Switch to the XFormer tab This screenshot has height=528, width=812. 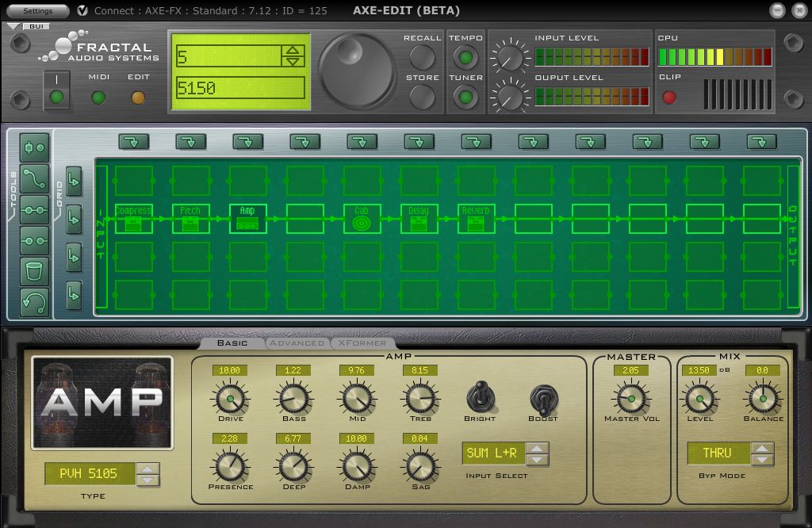pos(362,342)
